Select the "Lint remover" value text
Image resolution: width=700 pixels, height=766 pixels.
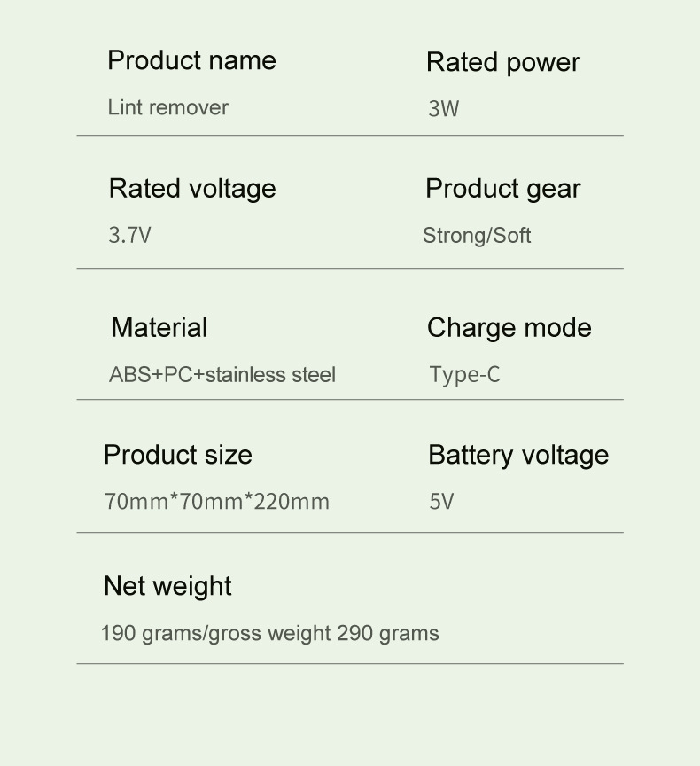click(167, 107)
